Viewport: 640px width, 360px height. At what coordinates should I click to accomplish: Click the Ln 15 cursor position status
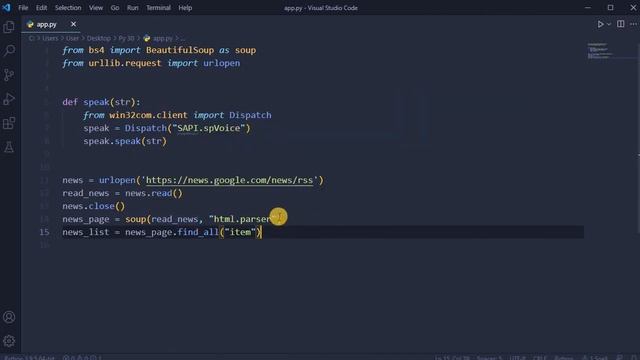(x=452, y=358)
